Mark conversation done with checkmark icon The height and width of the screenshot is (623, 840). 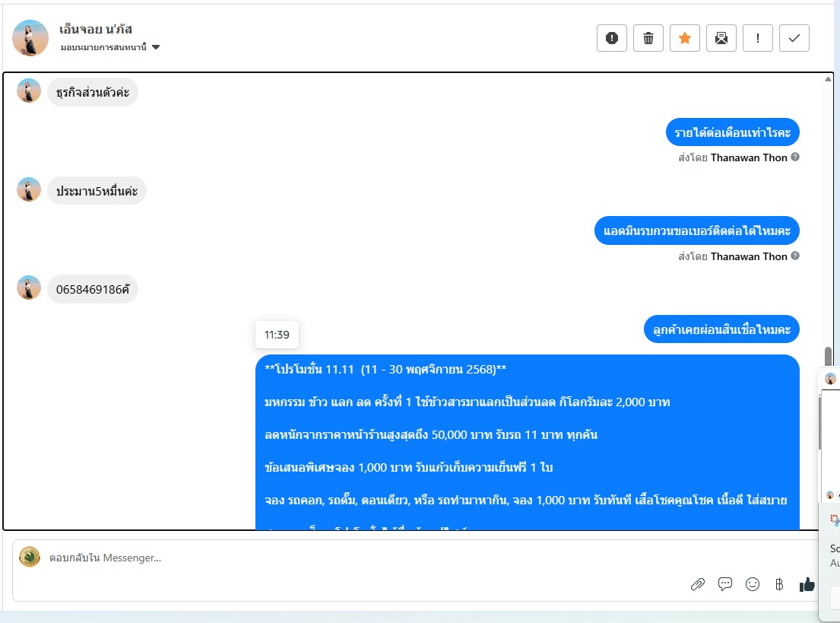(794, 38)
